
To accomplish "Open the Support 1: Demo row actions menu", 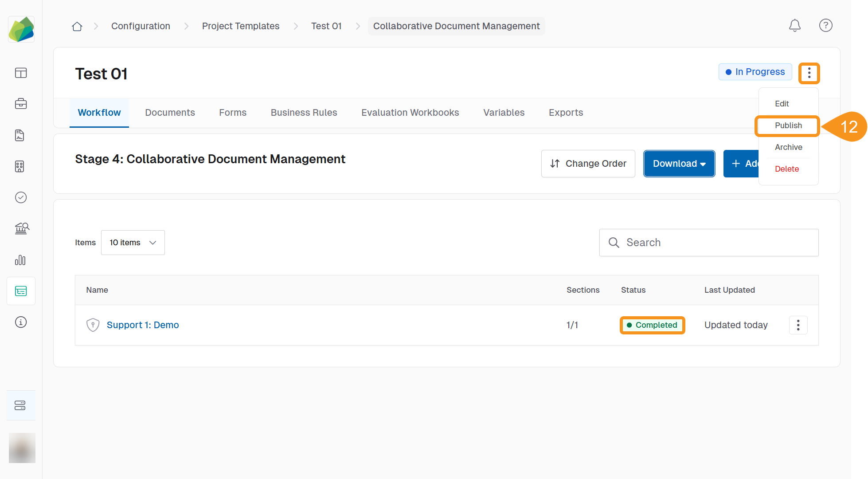I will point(798,325).
